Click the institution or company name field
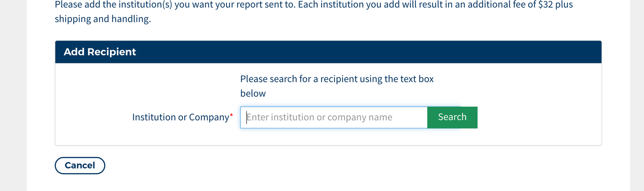The image size is (644, 191). [334, 117]
